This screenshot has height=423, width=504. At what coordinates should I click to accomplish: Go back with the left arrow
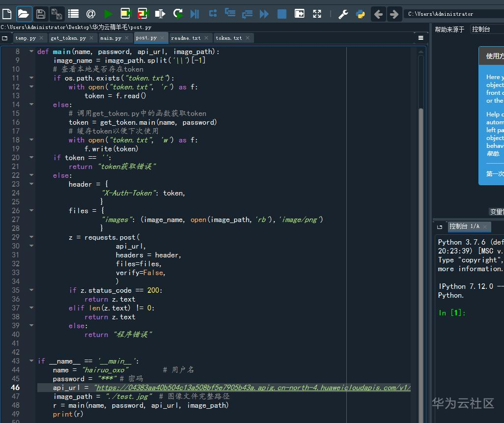coord(378,14)
